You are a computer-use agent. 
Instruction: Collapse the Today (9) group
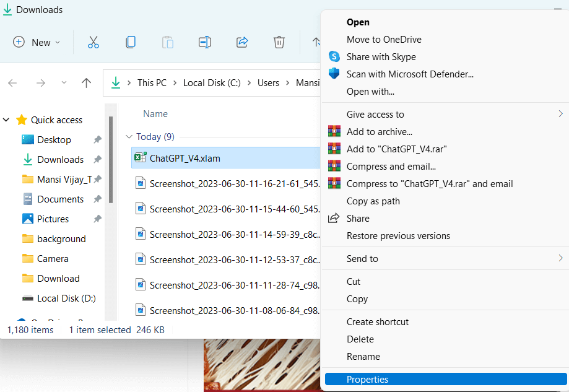coord(129,136)
